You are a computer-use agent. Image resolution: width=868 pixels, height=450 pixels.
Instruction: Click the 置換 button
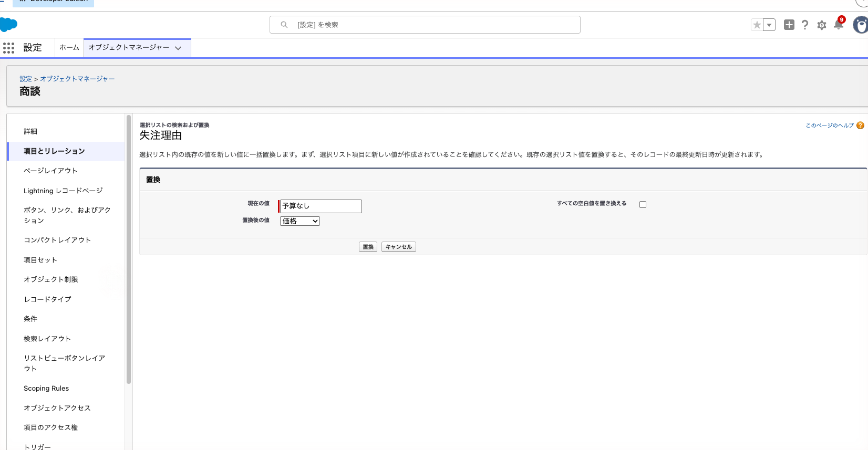pyautogui.click(x=368, y=247)
